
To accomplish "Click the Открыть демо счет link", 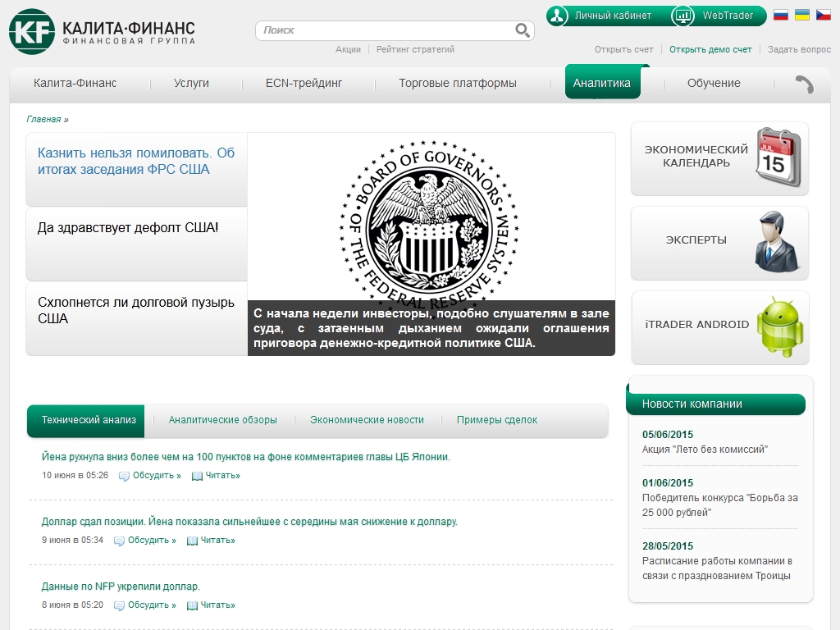I will pyautogui.click(x=710, y=49).
